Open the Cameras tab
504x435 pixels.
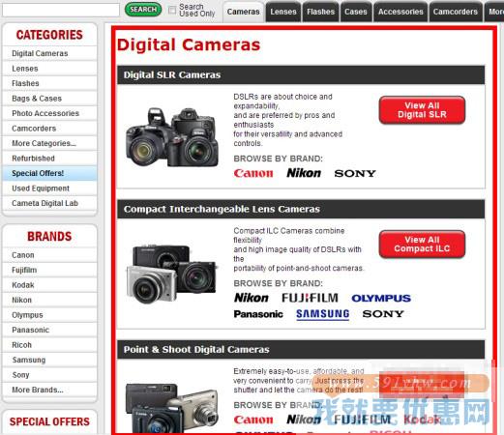click(243, 12)
